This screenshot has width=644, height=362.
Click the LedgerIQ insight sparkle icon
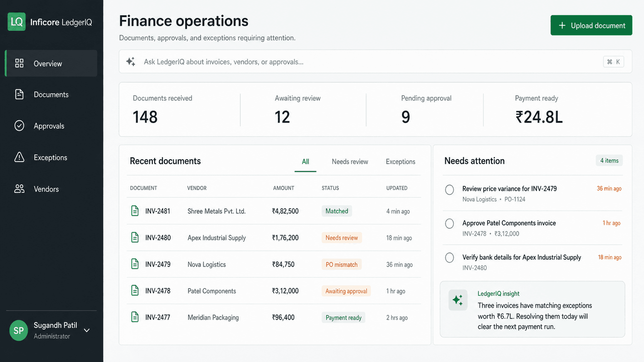point(458,300)
